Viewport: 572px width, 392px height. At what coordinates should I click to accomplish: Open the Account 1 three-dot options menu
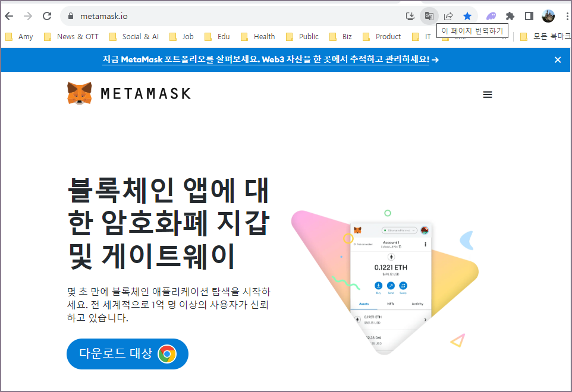pyautogui.click(x=425, y=244)
